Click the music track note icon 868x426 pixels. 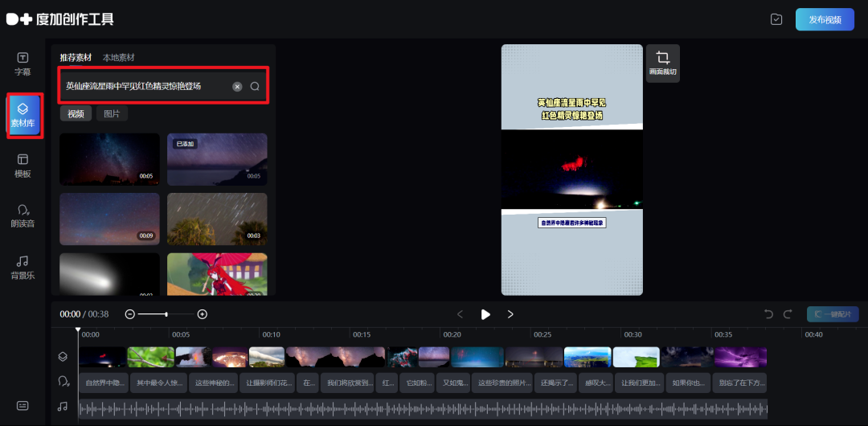point(63,407)
